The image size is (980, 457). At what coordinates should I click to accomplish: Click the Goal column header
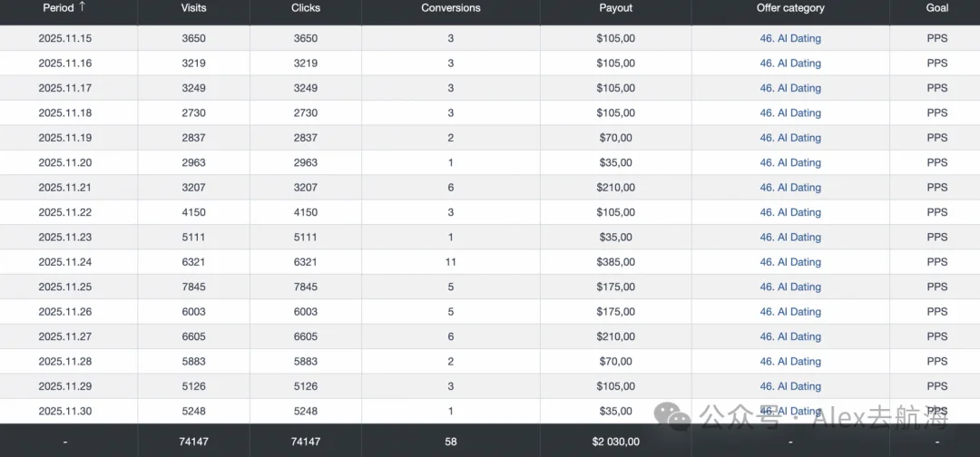click(936, 8)
